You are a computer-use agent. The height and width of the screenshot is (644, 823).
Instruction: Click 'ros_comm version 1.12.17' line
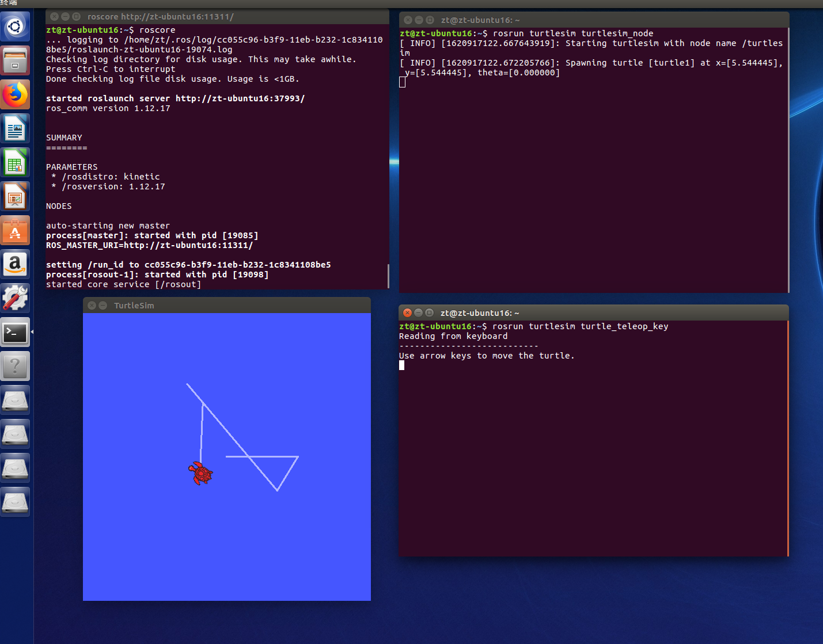108,108
